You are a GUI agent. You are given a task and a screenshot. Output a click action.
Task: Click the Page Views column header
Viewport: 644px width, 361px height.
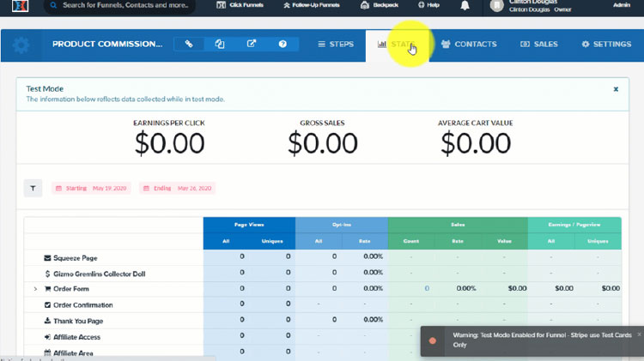[249, 225]
